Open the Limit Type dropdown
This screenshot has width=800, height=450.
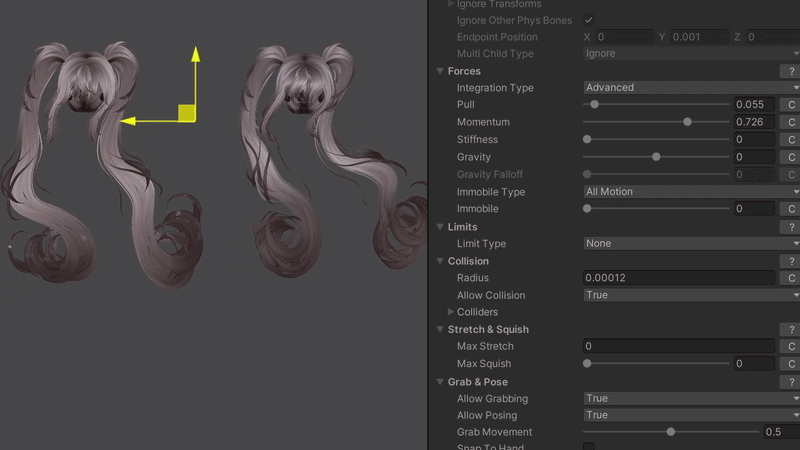click(x=690, y=244)
